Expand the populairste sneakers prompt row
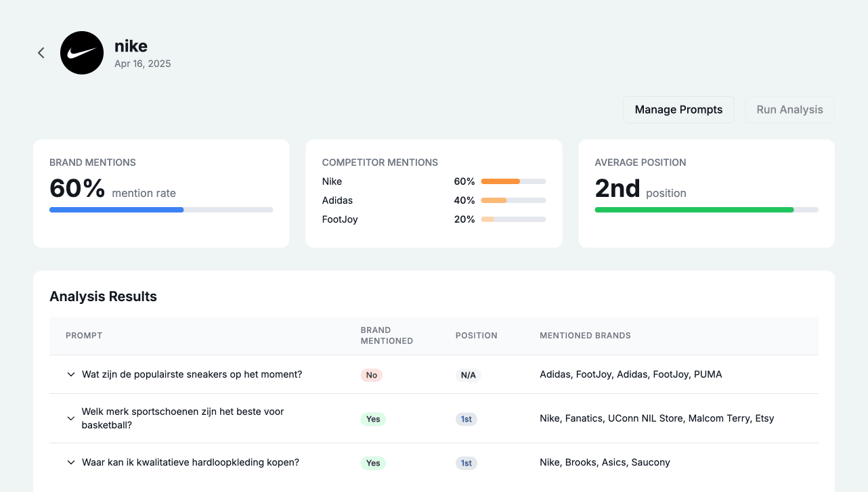 [71, 374]
